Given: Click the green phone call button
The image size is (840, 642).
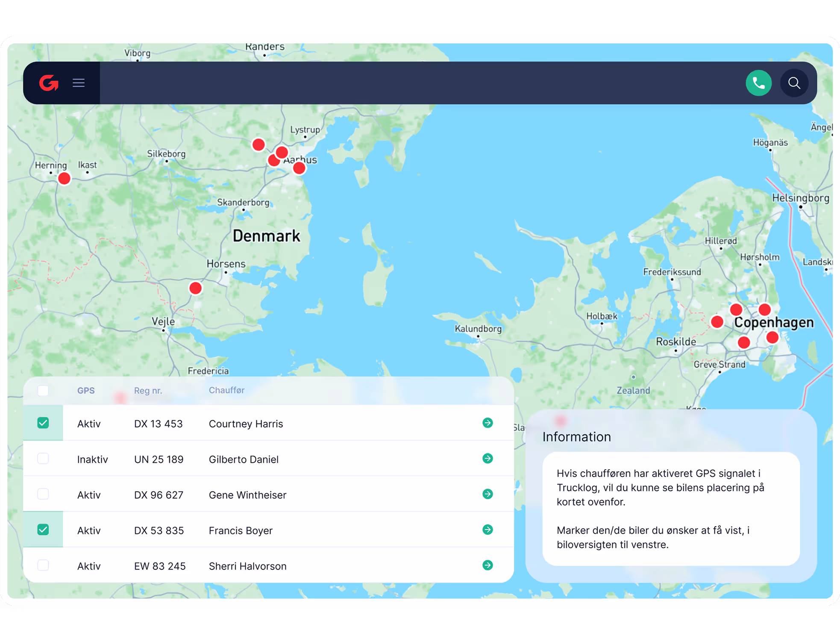Looking at the screenshot, I should (x=758, y=83).
